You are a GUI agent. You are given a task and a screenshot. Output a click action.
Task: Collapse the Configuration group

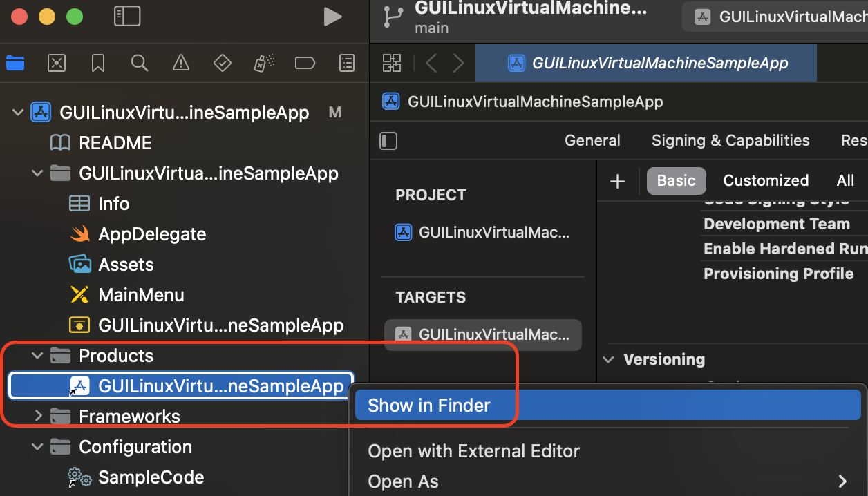tap(37, 447)
